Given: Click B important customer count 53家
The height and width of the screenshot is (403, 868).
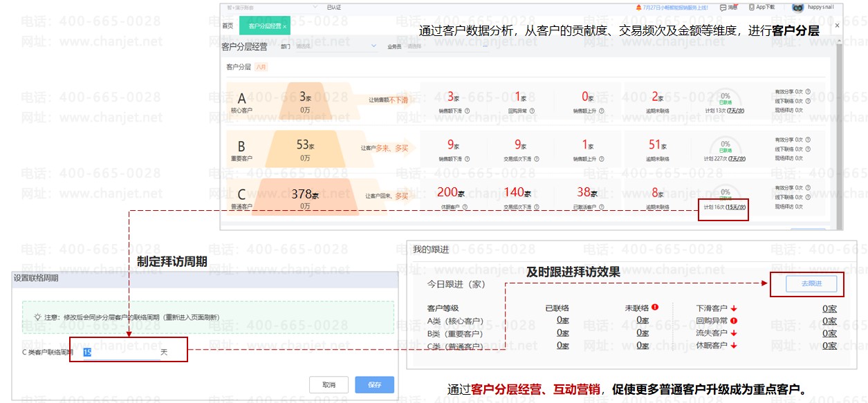Looking at the screenshot, I should click(305, 144).
